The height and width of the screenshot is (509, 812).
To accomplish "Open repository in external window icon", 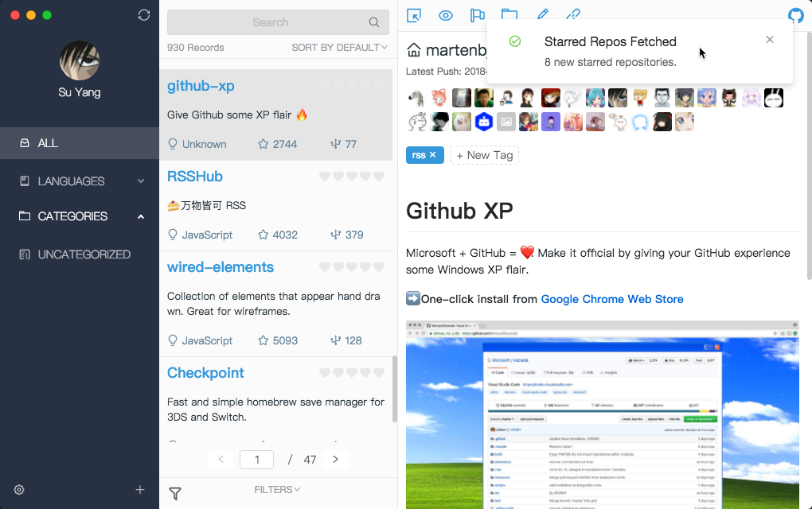I will [x=414, y=16].
